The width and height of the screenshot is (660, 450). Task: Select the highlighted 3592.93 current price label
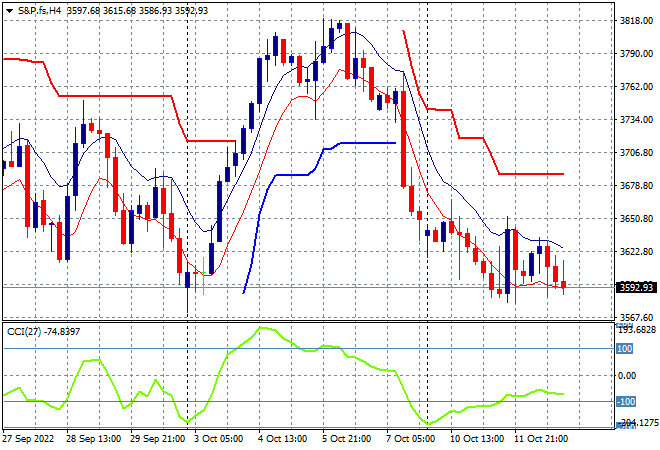click(x=636, y=288)
